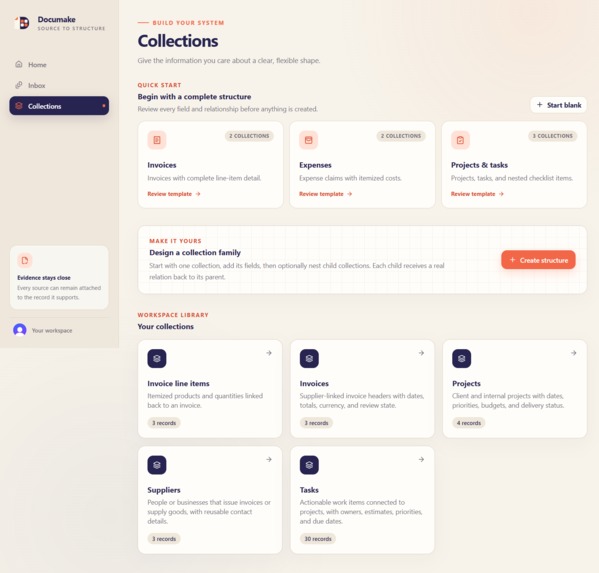This screenshot has width=599, height=573.
Task: Open Suppliers collection via arrow
Action: pyautogui.click(x=269, y=459)
